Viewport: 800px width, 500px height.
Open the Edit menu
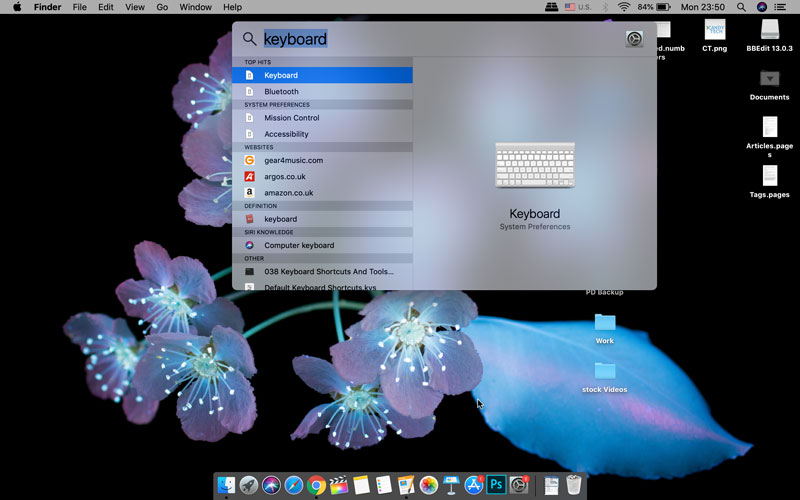pos(106,7)
